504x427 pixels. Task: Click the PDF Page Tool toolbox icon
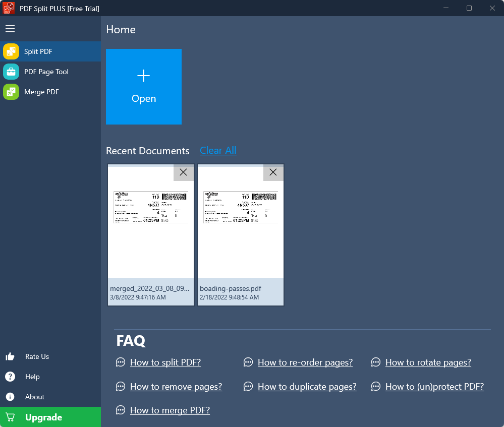click(x=11, y=72)
